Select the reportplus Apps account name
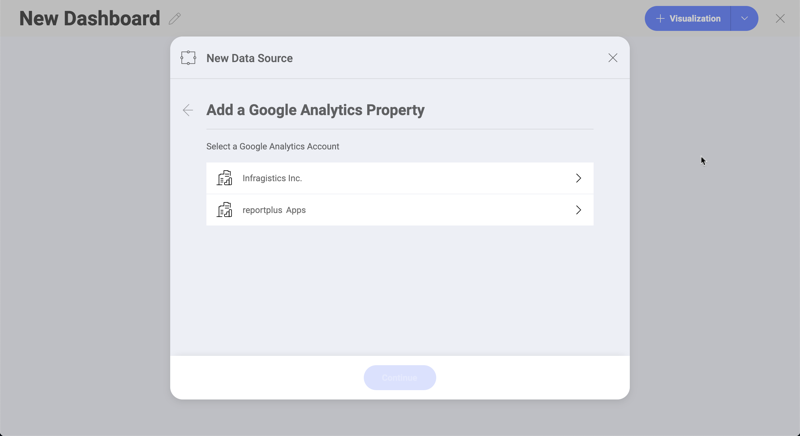Image resolution: width=800 pixels, height=436 pixels. click(274, 210)
